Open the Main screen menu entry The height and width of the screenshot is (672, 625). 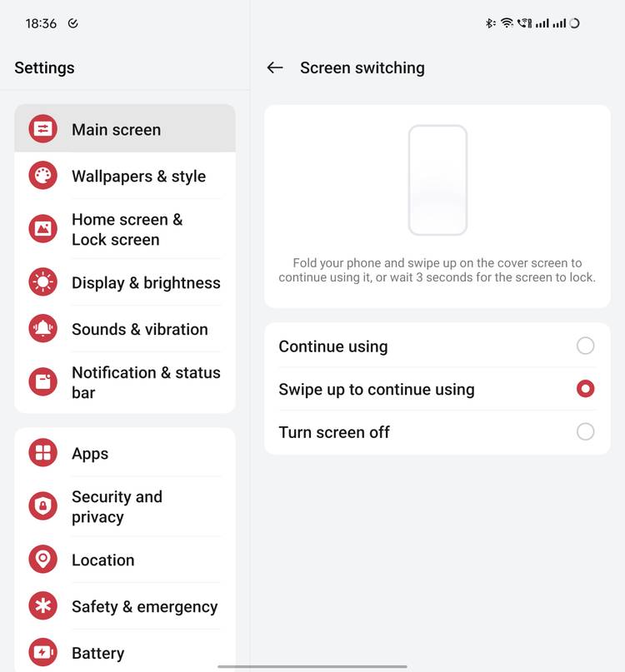coord(125,128)
